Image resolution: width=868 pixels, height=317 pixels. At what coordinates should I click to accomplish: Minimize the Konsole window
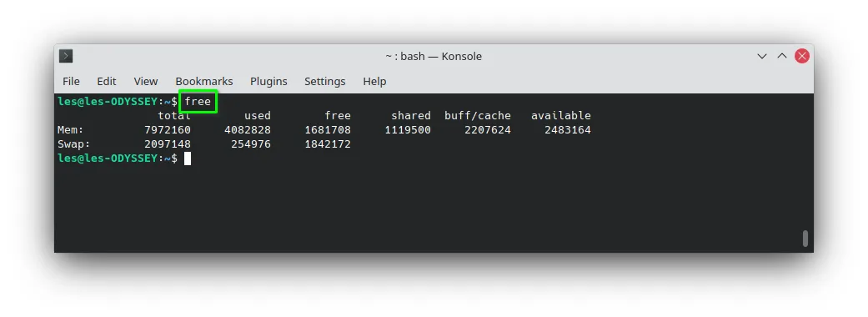click(762, 56)
